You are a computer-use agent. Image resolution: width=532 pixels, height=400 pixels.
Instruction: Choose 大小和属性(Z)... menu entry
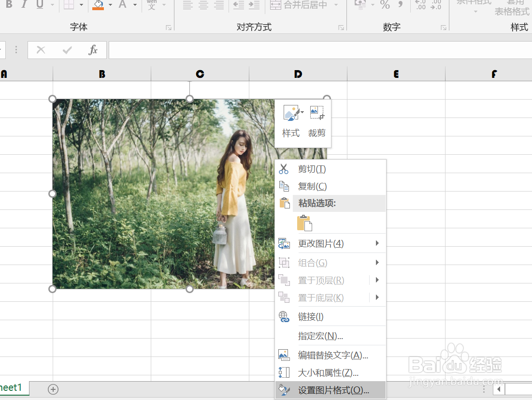pos(331,372)
